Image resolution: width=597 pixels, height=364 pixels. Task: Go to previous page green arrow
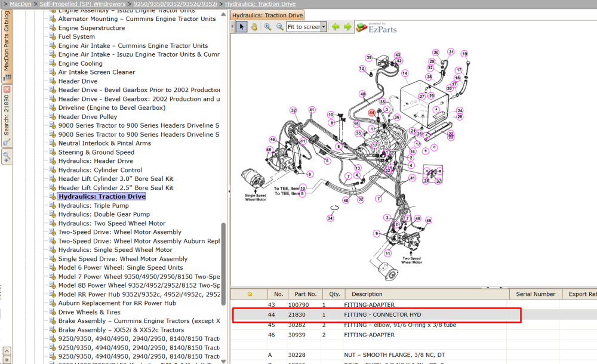pos(336,27)
